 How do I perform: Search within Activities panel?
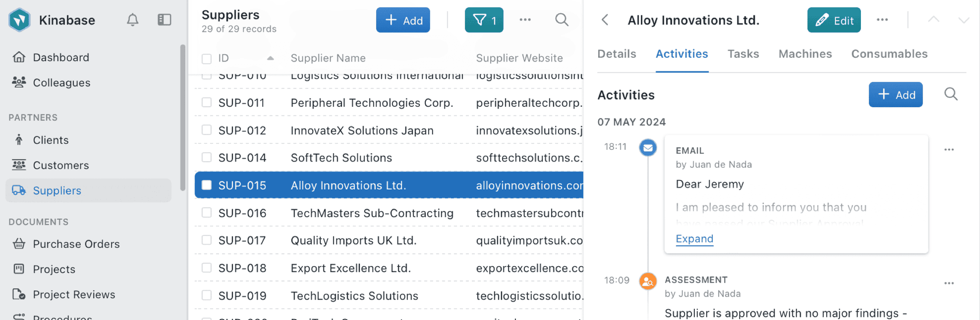tap(951, 94)
